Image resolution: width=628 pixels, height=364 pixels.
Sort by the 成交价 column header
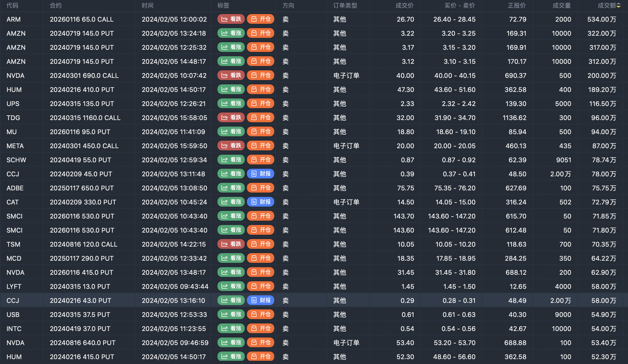404,6
